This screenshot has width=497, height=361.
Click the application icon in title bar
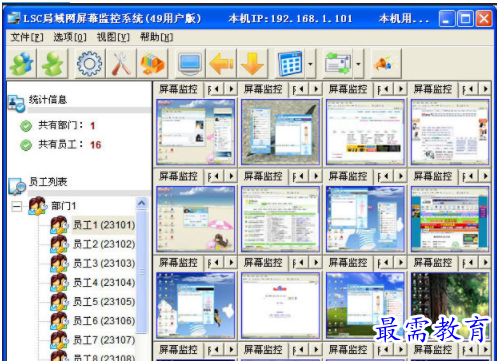pyautogui.click(x=14, y=18)
